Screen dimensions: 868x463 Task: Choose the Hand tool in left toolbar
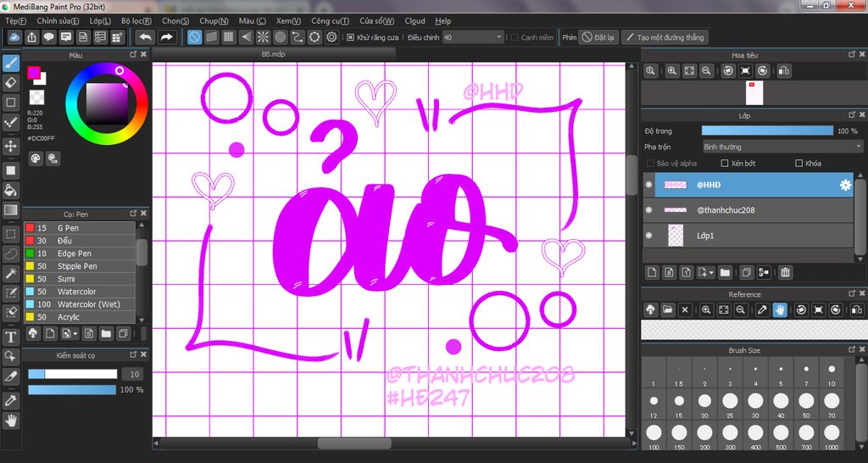pos(10,421)
